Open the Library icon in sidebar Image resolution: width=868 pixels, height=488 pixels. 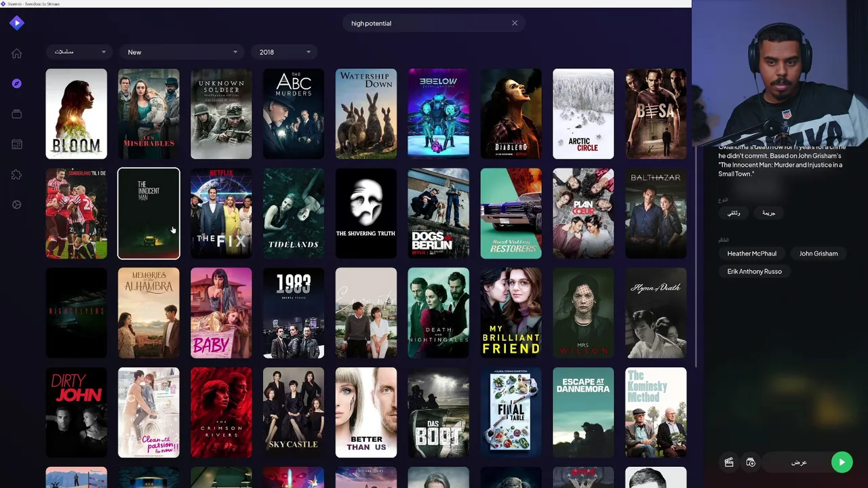click(x=17, y=114)
